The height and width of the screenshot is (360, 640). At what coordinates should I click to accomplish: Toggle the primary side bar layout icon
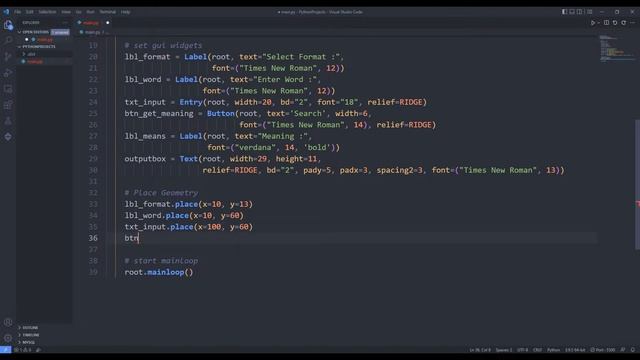(564, 12)
